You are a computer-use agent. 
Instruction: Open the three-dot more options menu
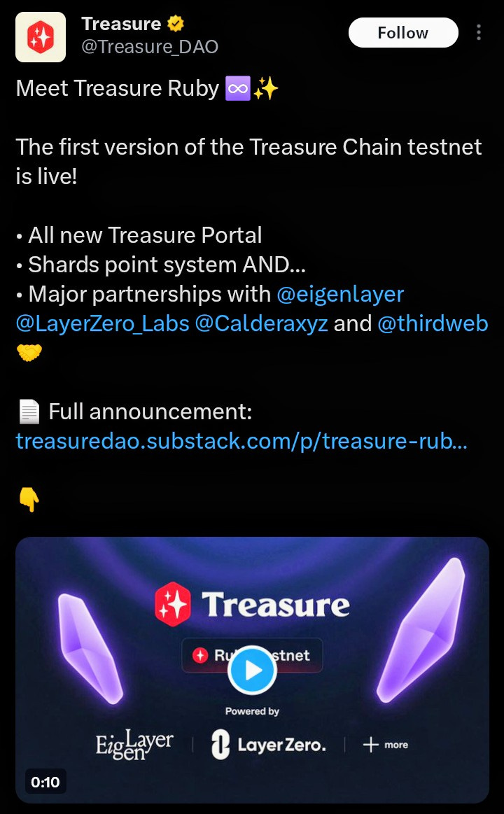click(x=479, y=33)
